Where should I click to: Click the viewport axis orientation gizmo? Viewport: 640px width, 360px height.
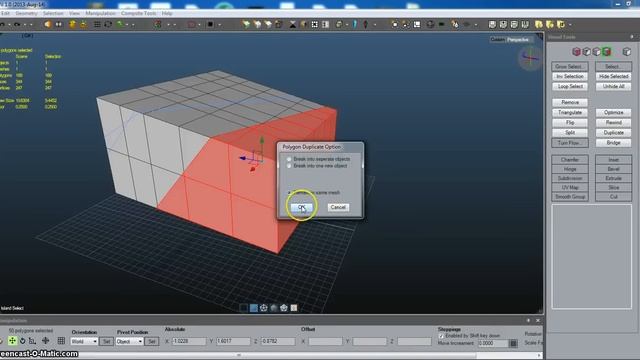[x=530, y=58]
